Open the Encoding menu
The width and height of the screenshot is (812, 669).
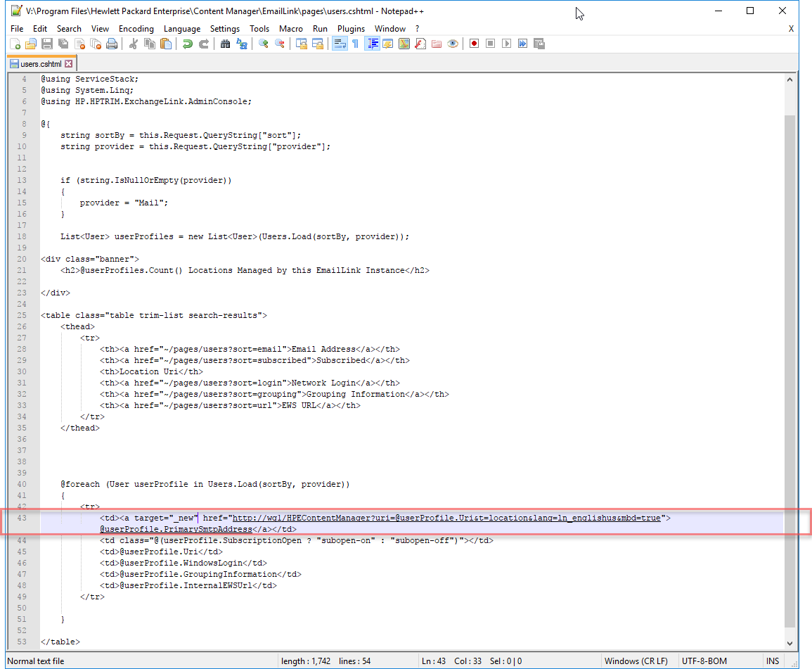pos(136,29)
